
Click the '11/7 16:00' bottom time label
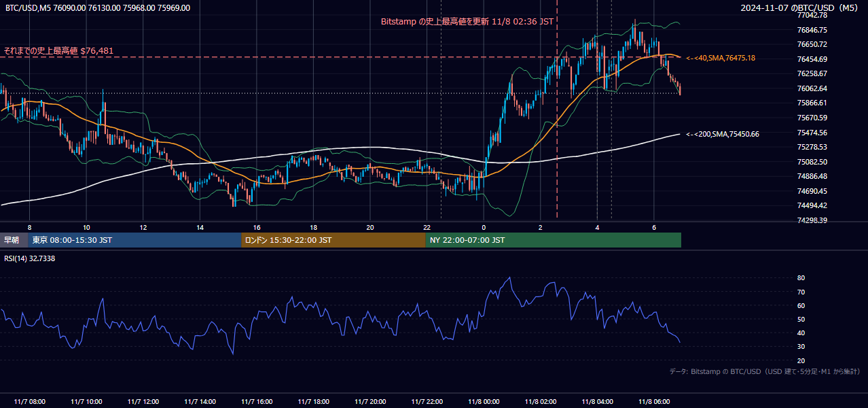257,402
